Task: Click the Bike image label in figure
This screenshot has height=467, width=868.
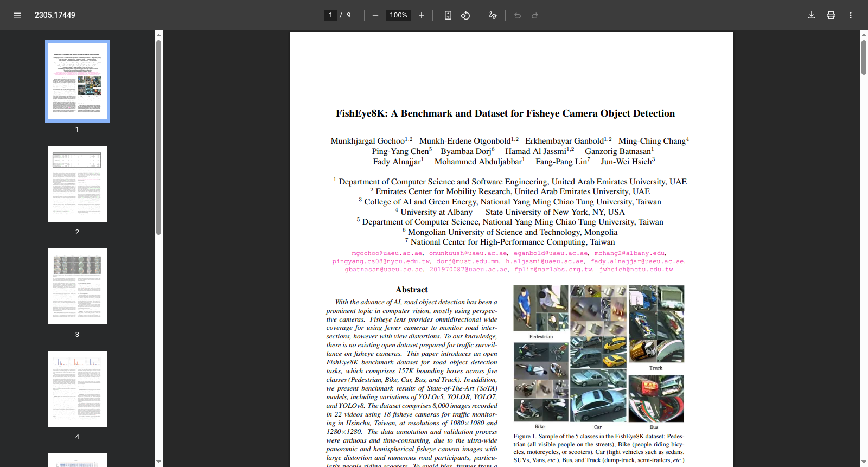Action: [540, 427]
